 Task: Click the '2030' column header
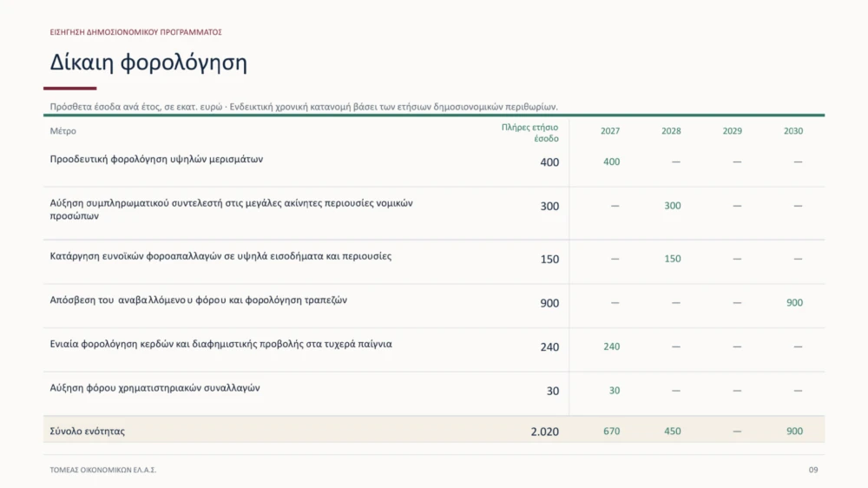(x=792, y=131)
